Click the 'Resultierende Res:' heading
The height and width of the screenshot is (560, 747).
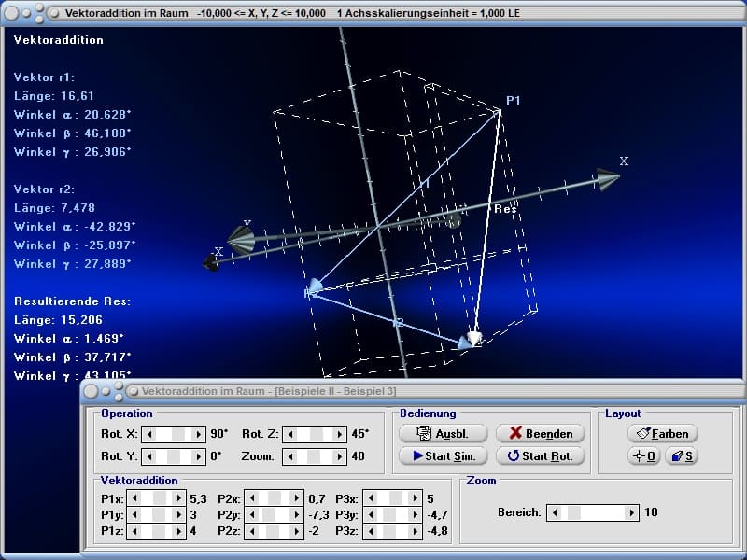73,301
